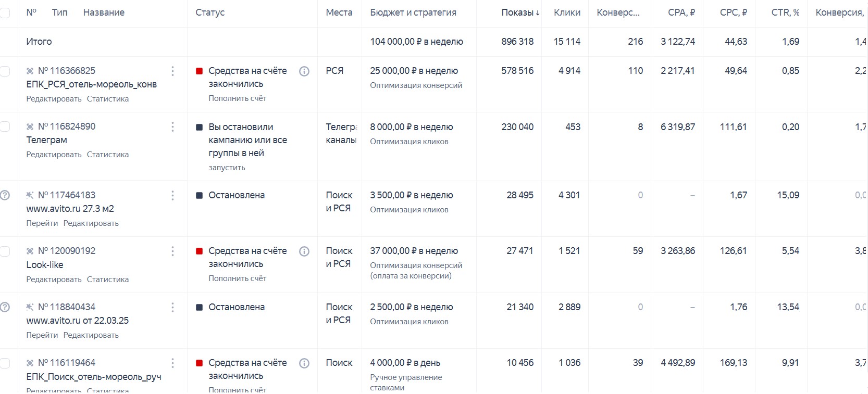Click question mark icon beside campaign 117464183
868x394 pixels.
5,195
